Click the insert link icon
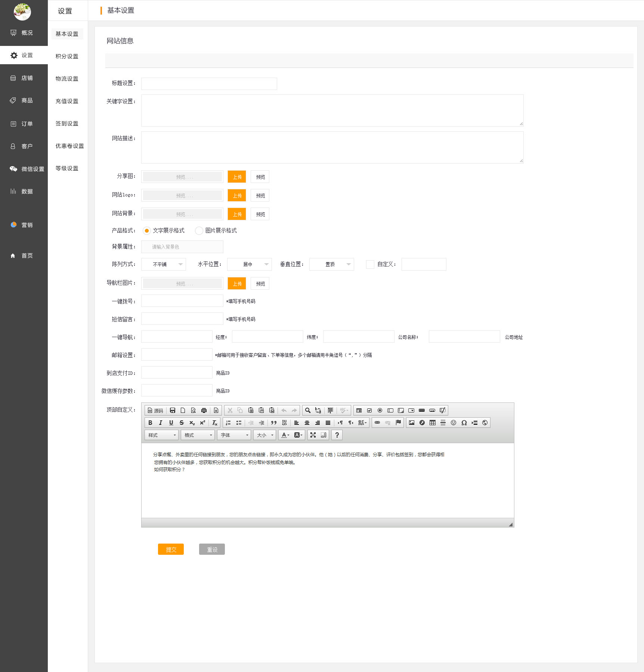The image size is (644, 672). [x=377, y=423]
